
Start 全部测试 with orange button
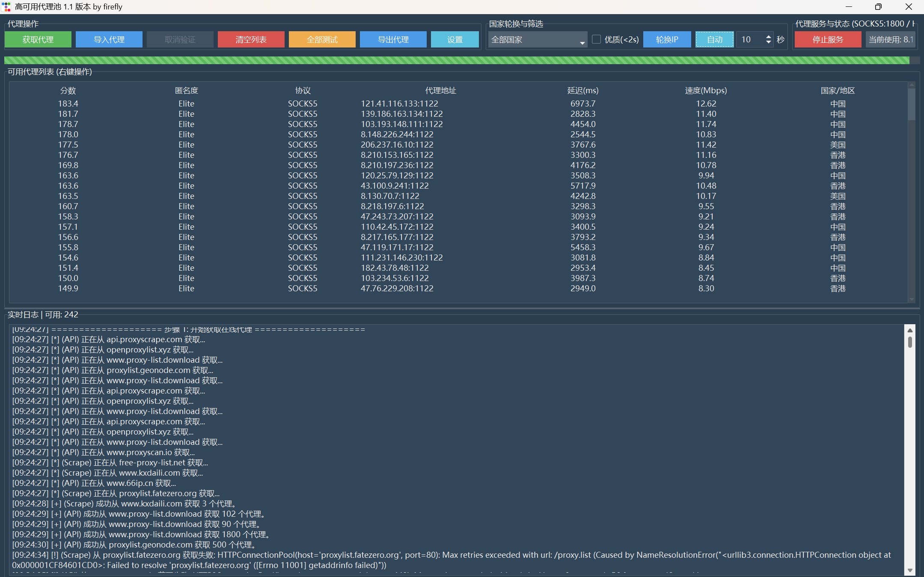(x=322, y=39)
